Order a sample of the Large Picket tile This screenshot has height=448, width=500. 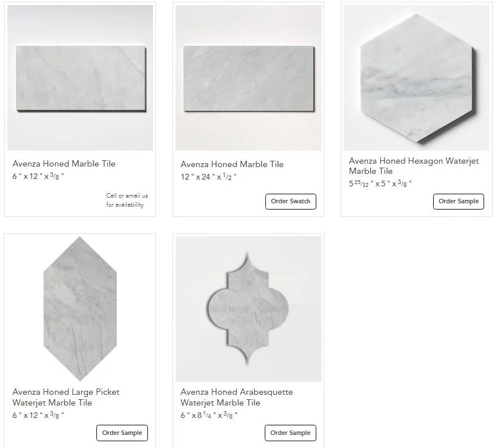coord(122,433)
